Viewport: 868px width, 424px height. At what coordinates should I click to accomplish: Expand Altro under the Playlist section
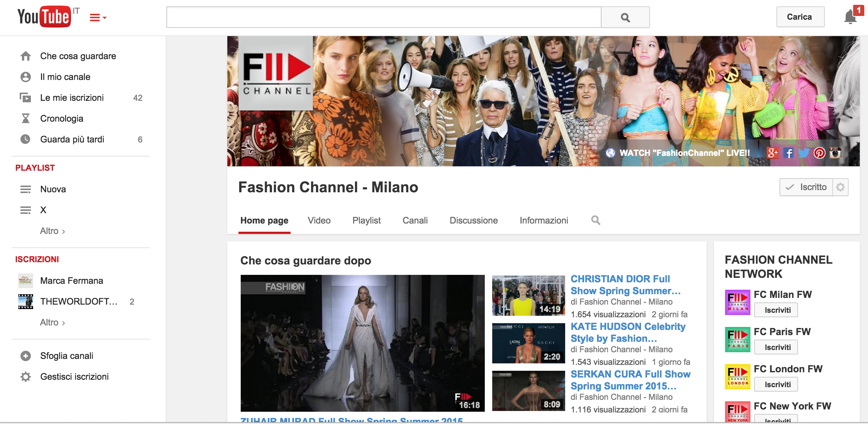click(x=52, y=231)
